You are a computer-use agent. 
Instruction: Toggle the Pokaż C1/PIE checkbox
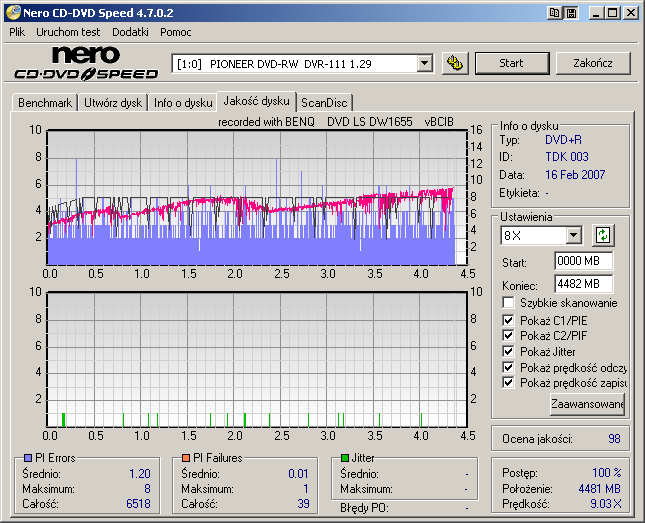[508, 320]
